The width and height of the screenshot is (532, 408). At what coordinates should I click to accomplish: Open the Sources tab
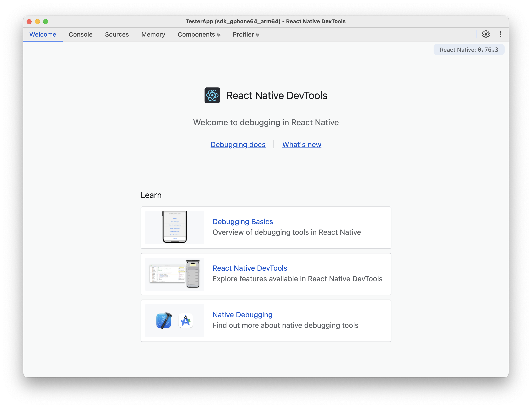(117, 34)
